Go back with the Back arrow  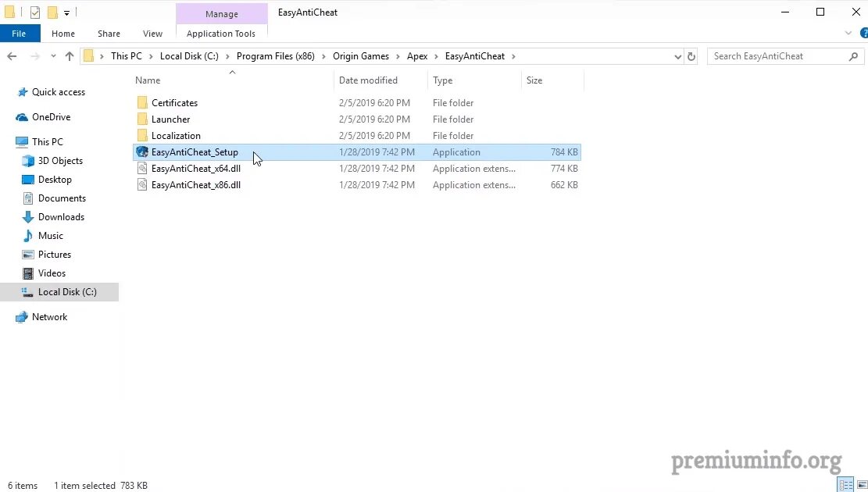(12, 56)
